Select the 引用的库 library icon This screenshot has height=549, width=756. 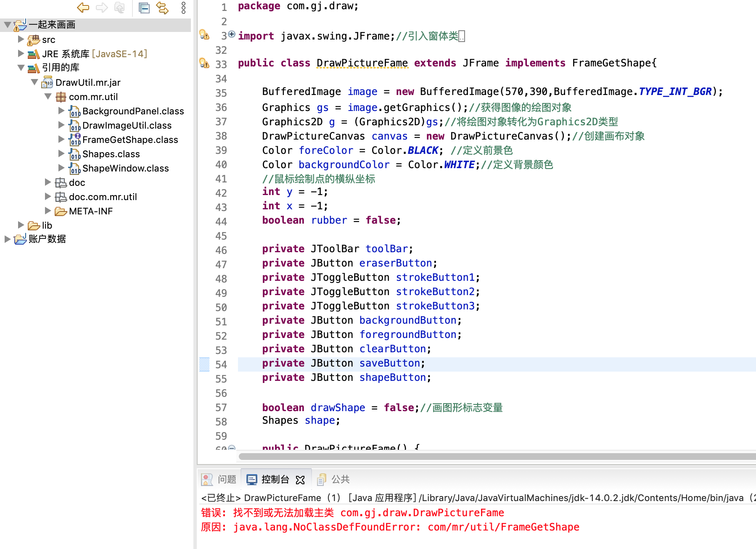tap(34, 68)
